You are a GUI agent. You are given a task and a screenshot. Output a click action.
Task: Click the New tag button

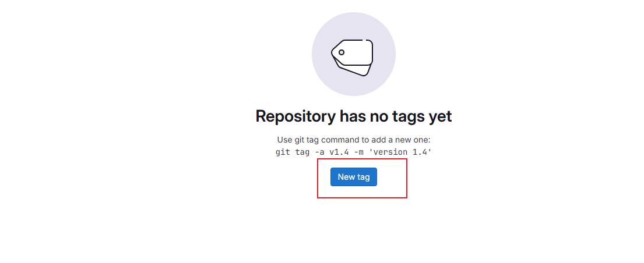click(354, 177)
